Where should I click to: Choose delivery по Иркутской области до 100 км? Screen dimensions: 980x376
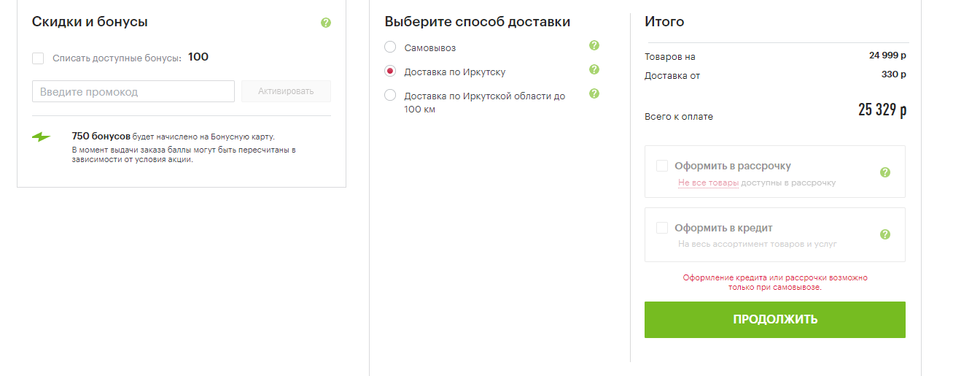pyautogui.click(x=390, y=96)
